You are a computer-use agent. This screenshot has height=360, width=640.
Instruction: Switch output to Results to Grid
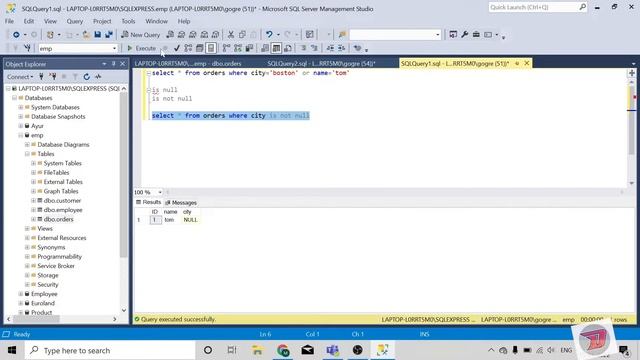point(276,48)
